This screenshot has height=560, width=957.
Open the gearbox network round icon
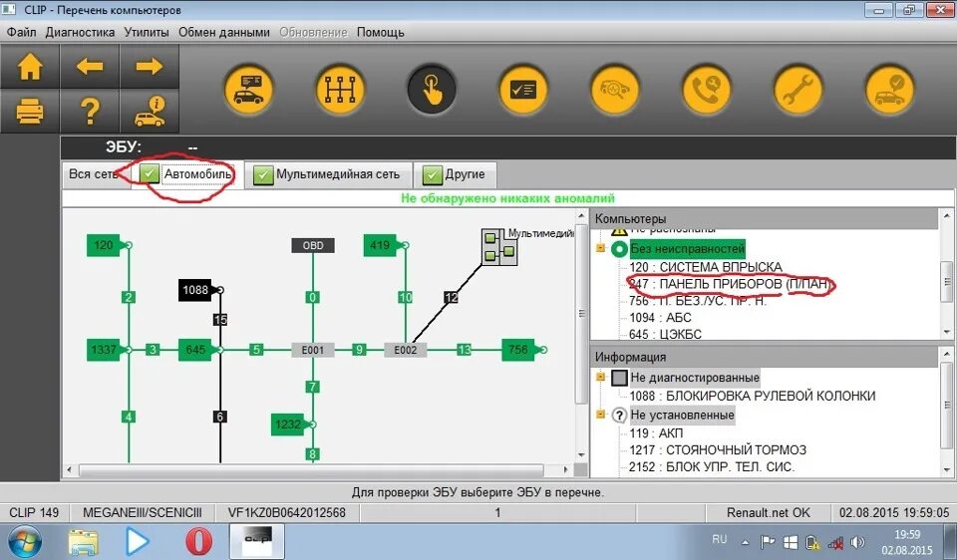[x=340, y=90]
